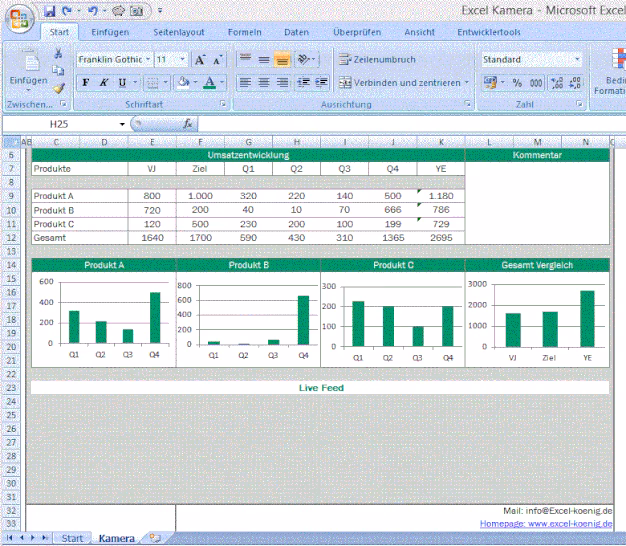Image resolution: width=626 pixels, height=546 pixels.
Task: Open the borders dropdown arrow
Action: pos(165,83)
